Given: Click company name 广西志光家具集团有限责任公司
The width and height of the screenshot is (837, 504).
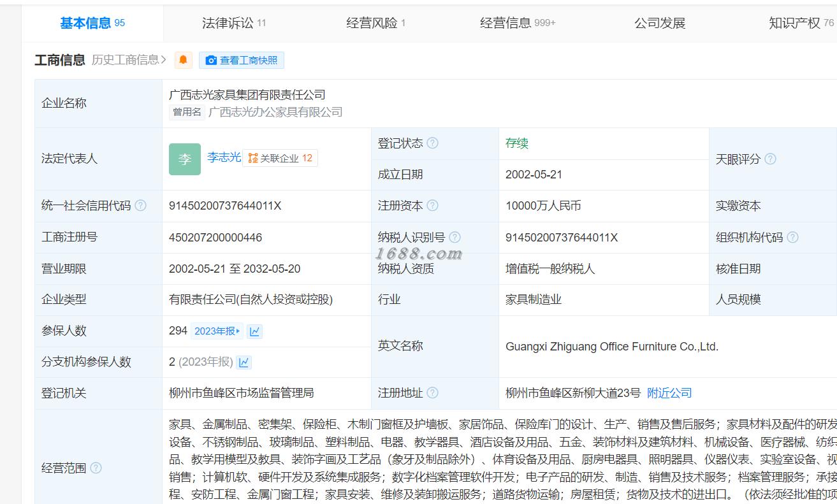Looking at the screenshot, I should [247, 95].
